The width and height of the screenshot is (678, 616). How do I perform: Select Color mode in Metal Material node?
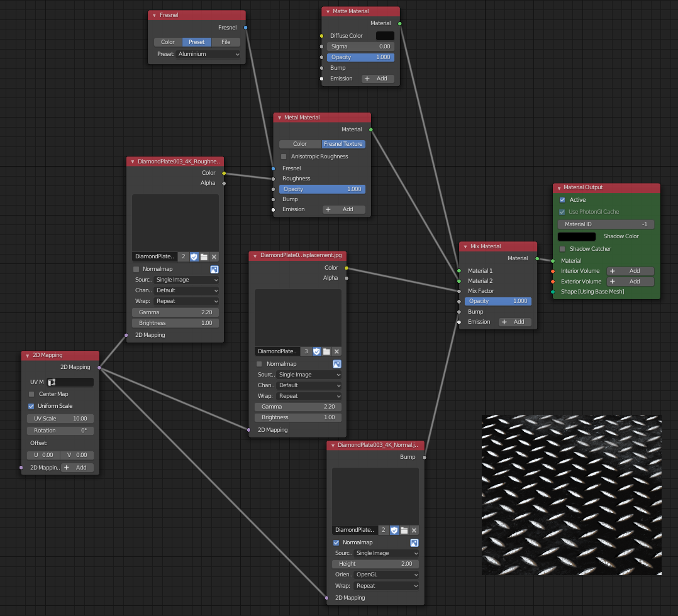tap(300, 144)
